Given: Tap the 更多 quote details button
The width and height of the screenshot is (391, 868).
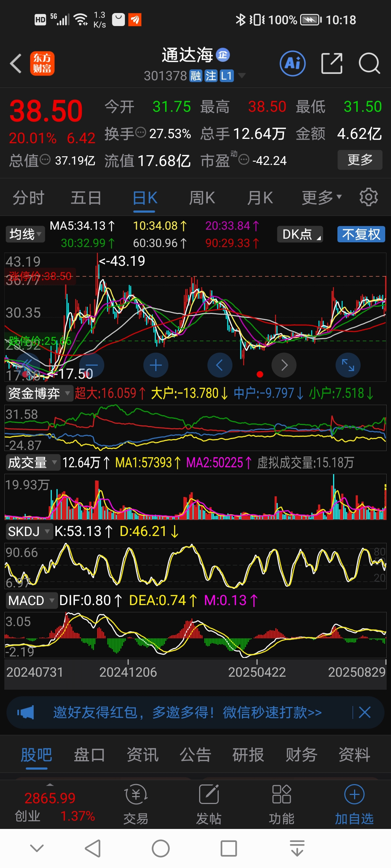Looking at the screenshot, I should coord(360,159).
